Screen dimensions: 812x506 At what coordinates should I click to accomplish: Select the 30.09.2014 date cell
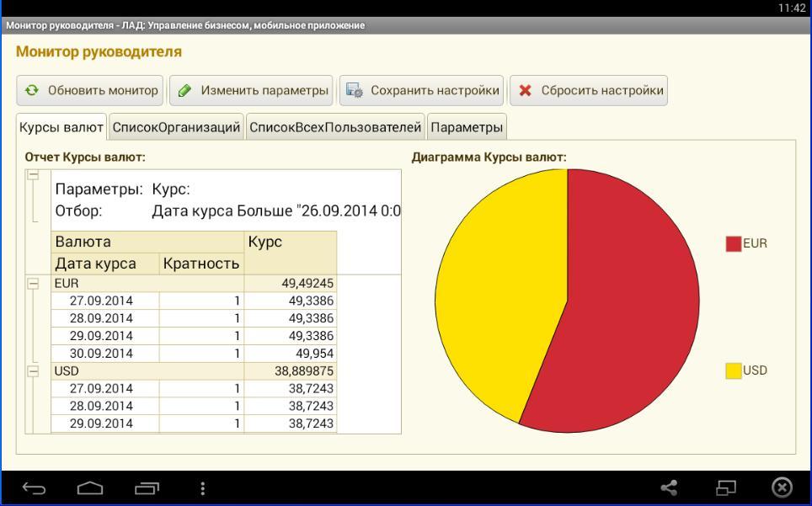(x=105, y=354)
